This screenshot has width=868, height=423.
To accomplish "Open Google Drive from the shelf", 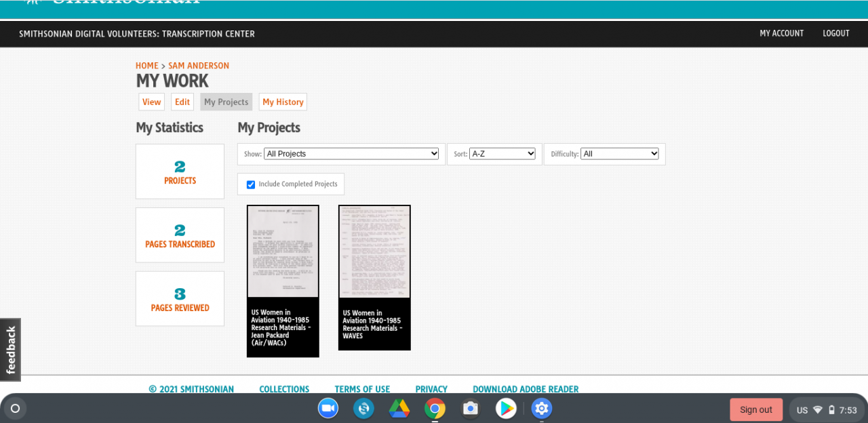I will pos(399,408).
